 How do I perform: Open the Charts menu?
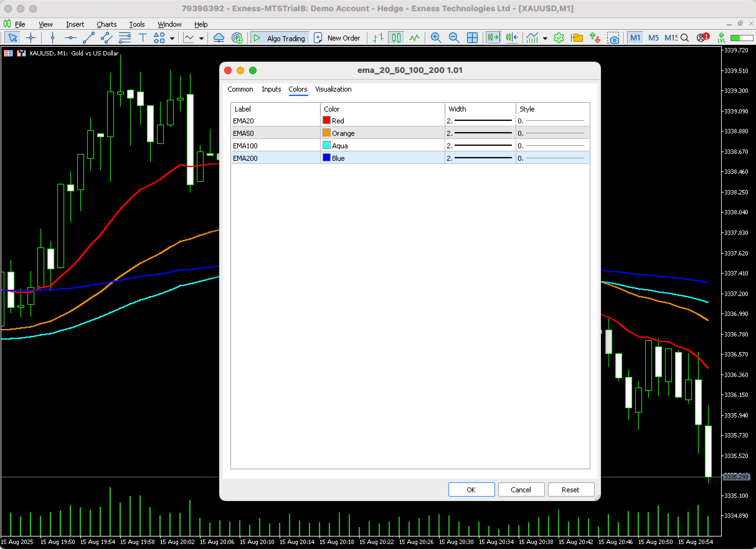106,24
